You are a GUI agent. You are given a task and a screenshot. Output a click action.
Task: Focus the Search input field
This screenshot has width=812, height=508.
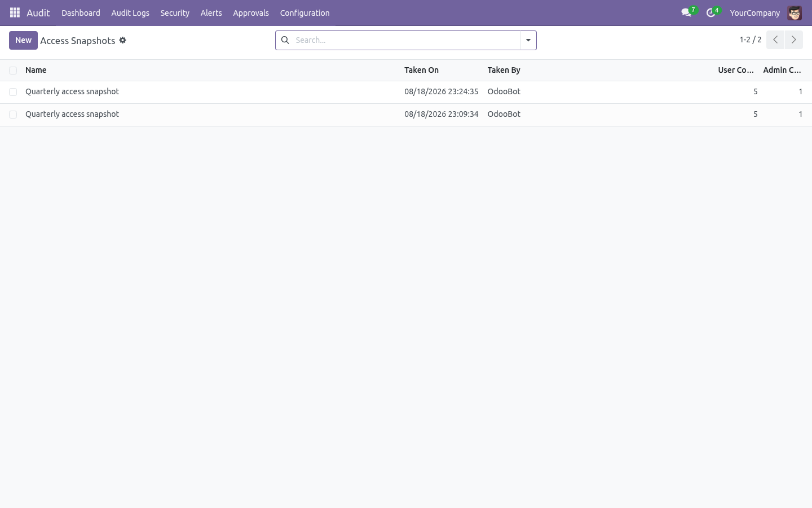click(x=406, y=40)
